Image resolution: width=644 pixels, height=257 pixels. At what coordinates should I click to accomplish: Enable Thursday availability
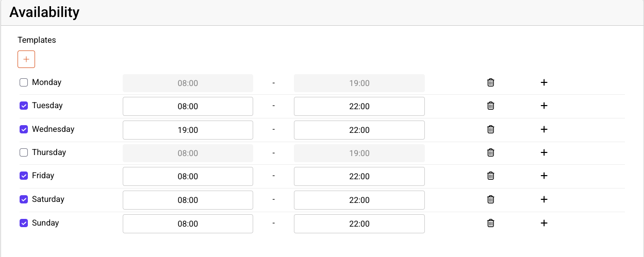(x=24, y=152)
